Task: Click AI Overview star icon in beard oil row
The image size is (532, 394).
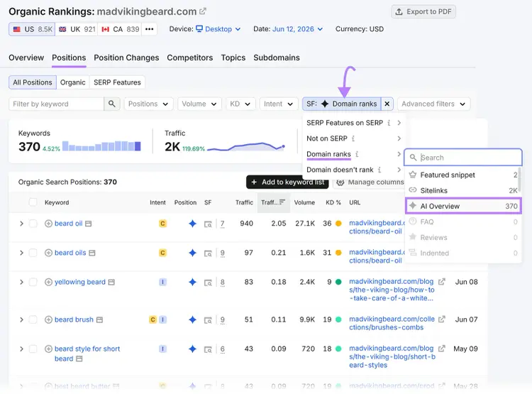Action: coord(192,224)
